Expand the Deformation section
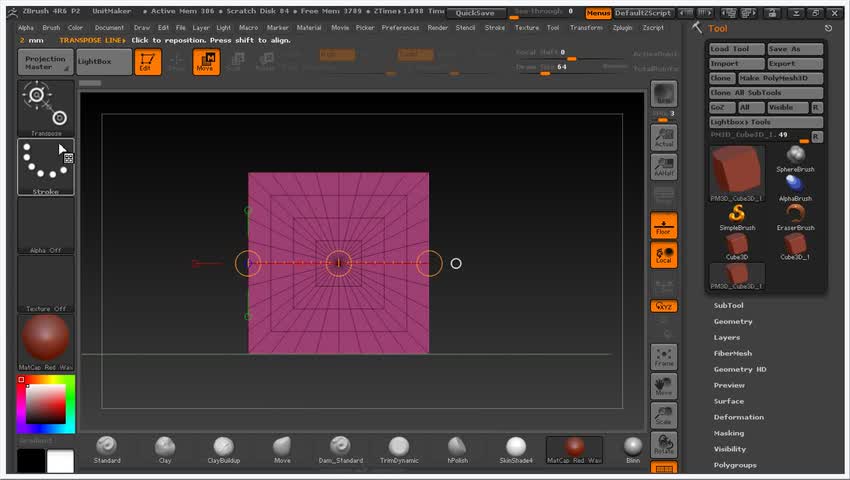The width and height of the screenshot is (850, 480). click(x=738, y=417)
